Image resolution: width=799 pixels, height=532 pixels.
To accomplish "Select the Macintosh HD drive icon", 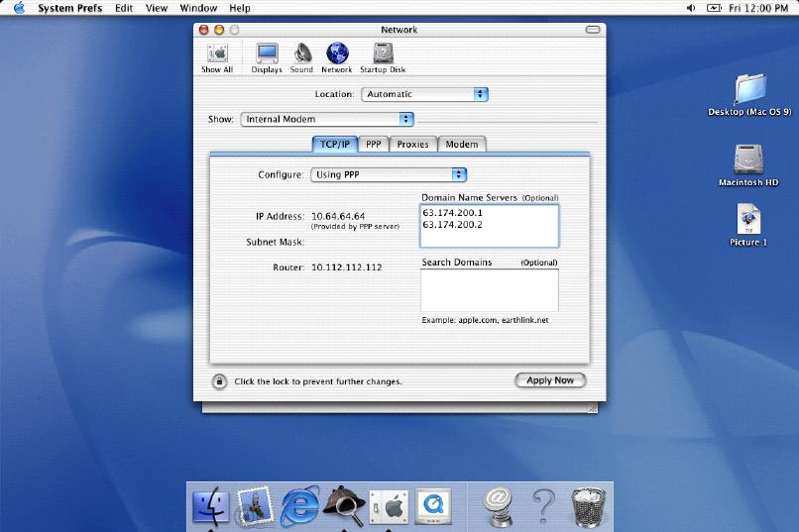I will pos(748,165).
